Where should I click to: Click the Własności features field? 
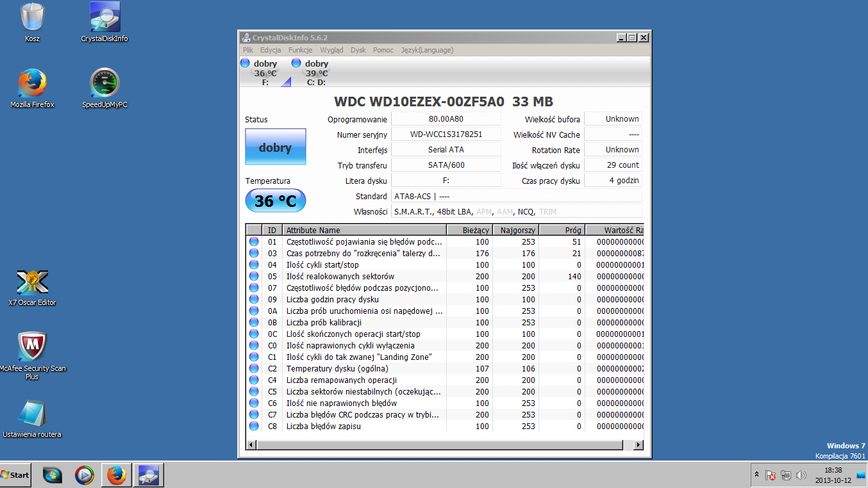pyautogui.click(x=517, y=211)
